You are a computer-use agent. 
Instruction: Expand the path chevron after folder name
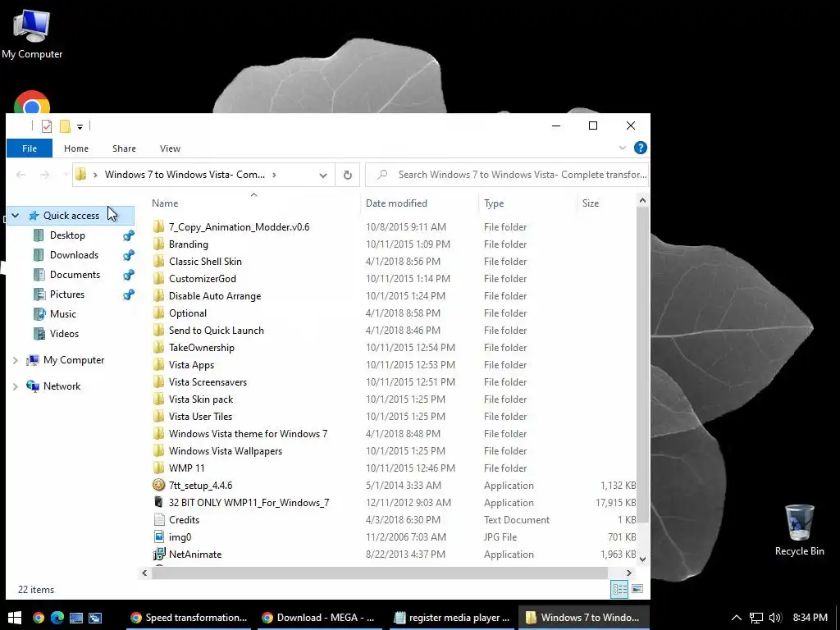[274, 175]
